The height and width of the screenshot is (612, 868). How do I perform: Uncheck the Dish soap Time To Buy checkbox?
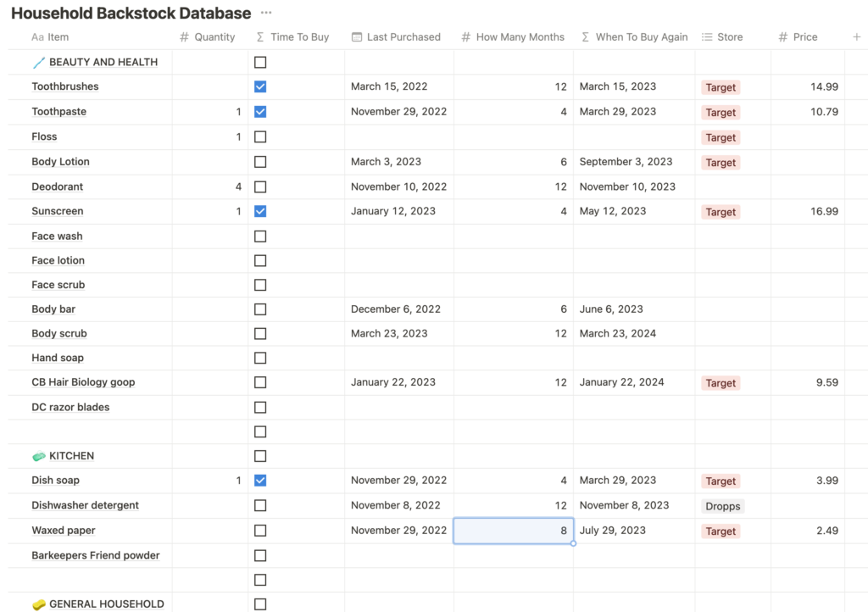[260, 481]
